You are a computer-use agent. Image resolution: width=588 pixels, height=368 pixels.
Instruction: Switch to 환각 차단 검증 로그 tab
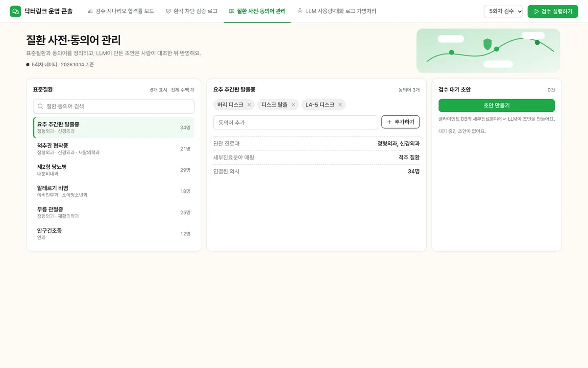point(191,11)
